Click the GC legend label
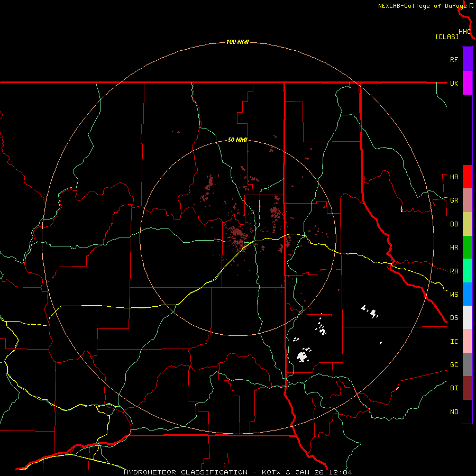This screenshot has height=476, width=476. pyautogui.click(x=454, y=365)
